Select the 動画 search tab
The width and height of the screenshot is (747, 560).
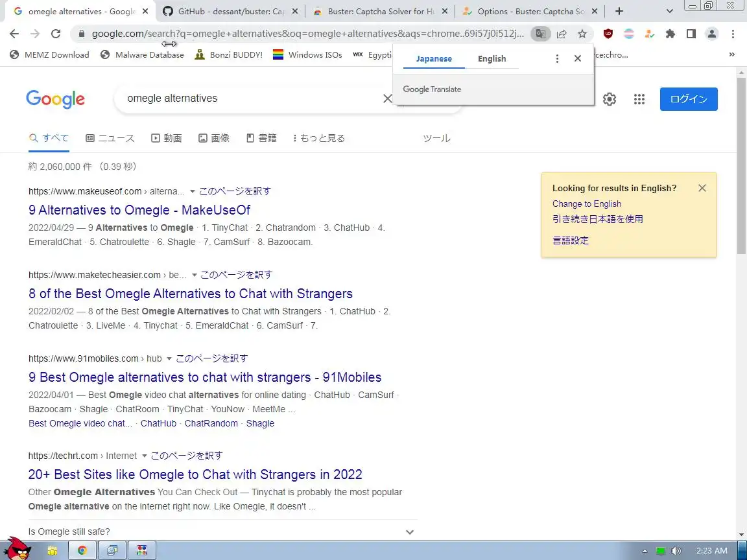point(166,138)
